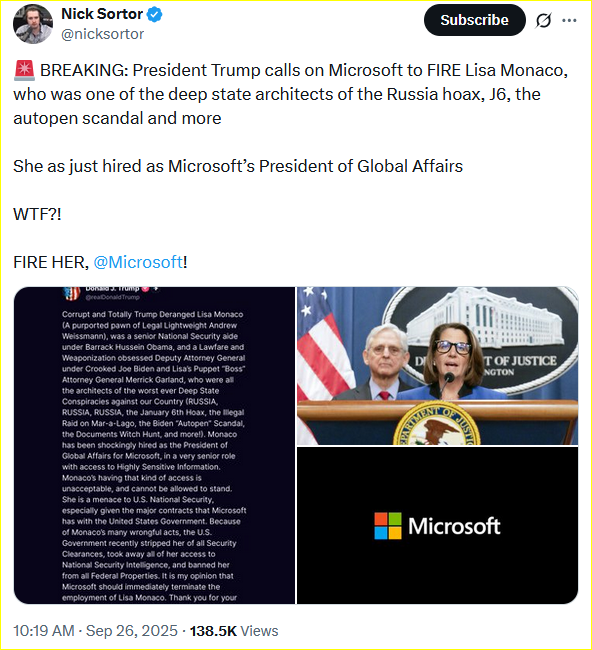Click the @realDonaldTrump handle in screenshot
The image size is (592, 650).
click(x=112, y=297)
